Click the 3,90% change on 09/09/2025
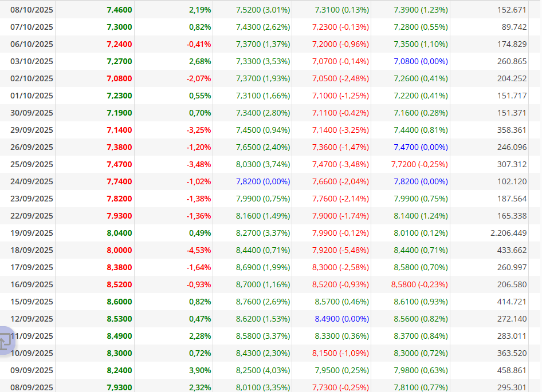 coord(200,370)
